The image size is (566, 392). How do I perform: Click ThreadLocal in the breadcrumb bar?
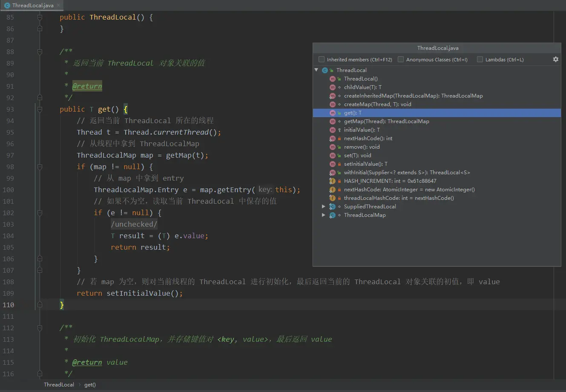click(x=59, y=385)
